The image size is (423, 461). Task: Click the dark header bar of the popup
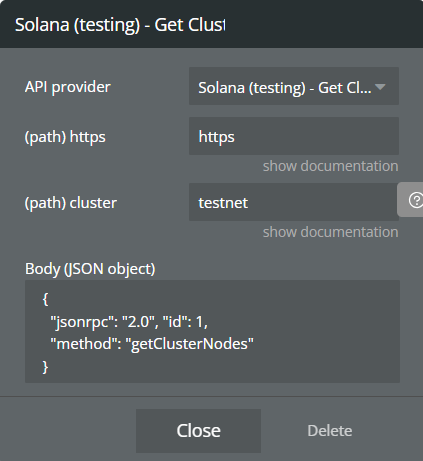tap(211, 24)
